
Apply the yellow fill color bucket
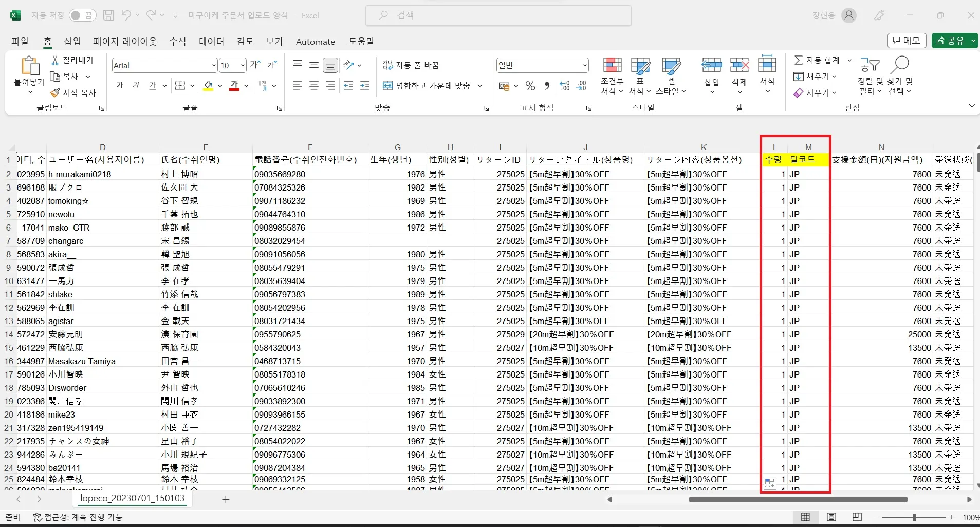tap(208, 86)
